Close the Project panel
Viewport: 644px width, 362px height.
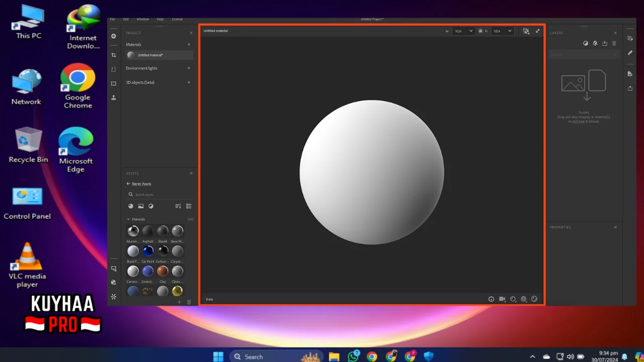(191, 33)
